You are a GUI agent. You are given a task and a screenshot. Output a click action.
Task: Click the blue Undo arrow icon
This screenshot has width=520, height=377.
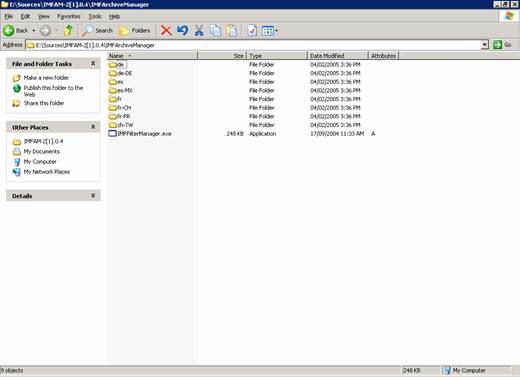pyautogui.click(x=182, y=31)
